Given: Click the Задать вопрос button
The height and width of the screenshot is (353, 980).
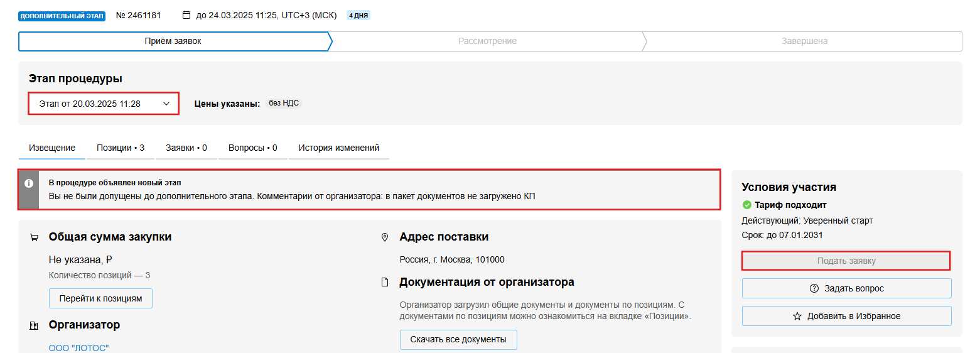Looking at the screenshot, I should tap(846, 288).
